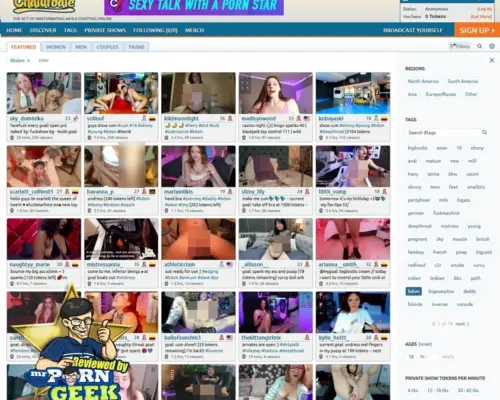Click the next tags page link
This screenshot has height=400, width=500.
(x=462, y=324)
